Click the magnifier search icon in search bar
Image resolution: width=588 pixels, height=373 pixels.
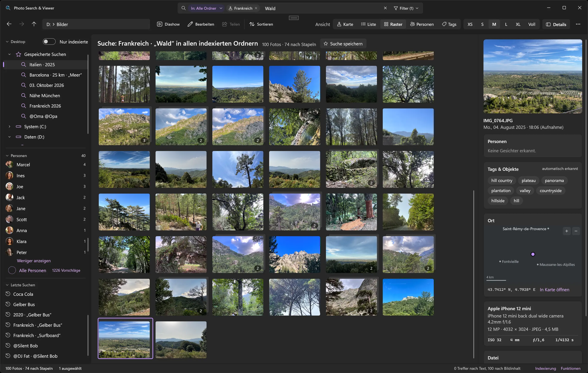(183, 8)
